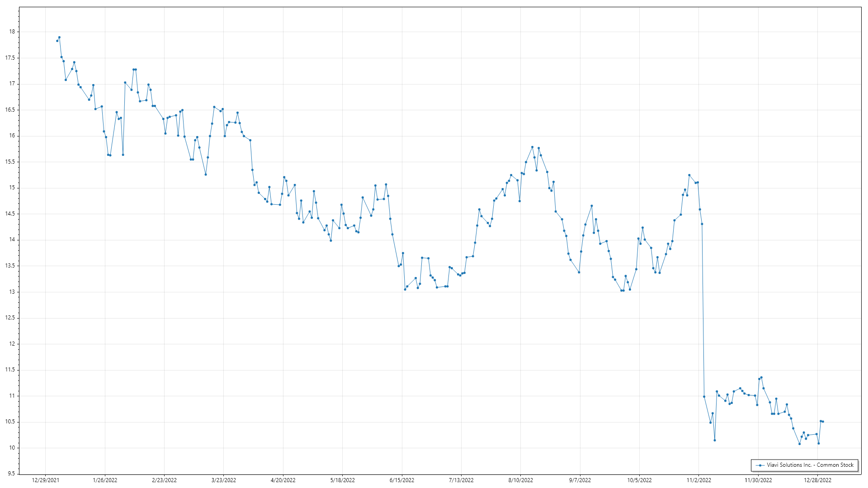Select the 6/15/2022 date tick label
Screen dimensions: 868x488
click(402, 480)
